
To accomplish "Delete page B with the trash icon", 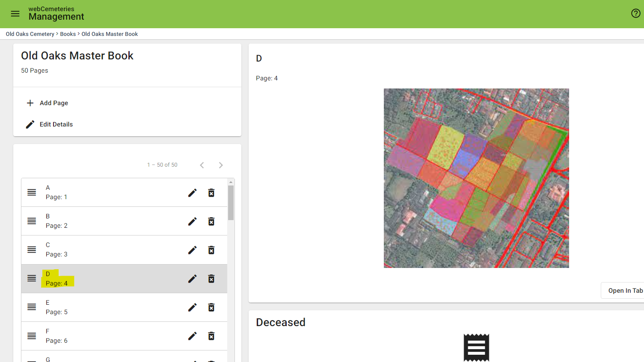I will [x=211, y=221].
